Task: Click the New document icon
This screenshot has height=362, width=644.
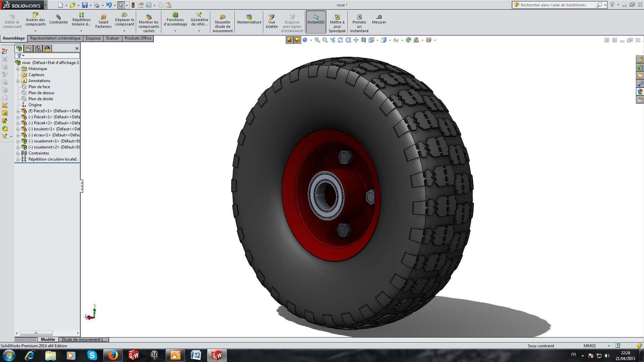Action: click(x=60, y=5)
